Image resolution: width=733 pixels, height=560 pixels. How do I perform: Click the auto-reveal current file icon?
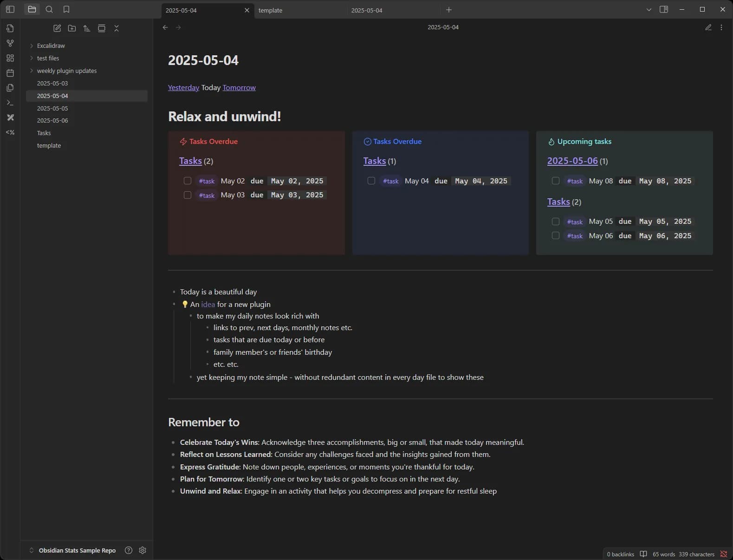pyautogui.click(x=102, y=28)
